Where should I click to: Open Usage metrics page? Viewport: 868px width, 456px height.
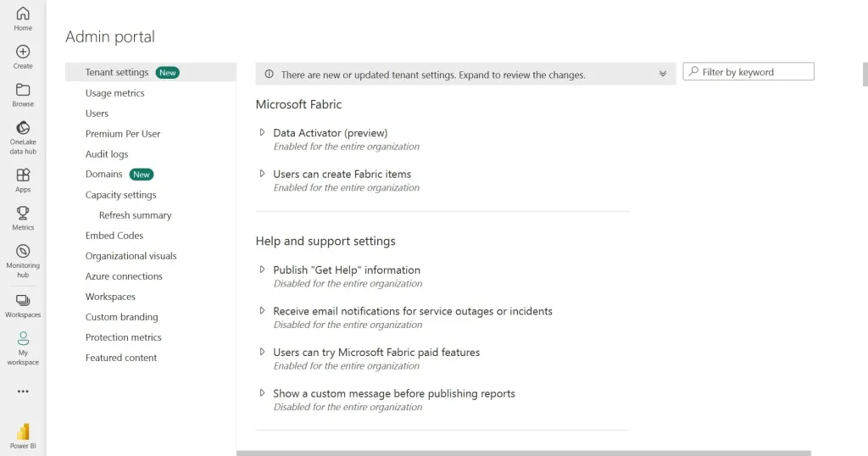(x=114, y=93)
